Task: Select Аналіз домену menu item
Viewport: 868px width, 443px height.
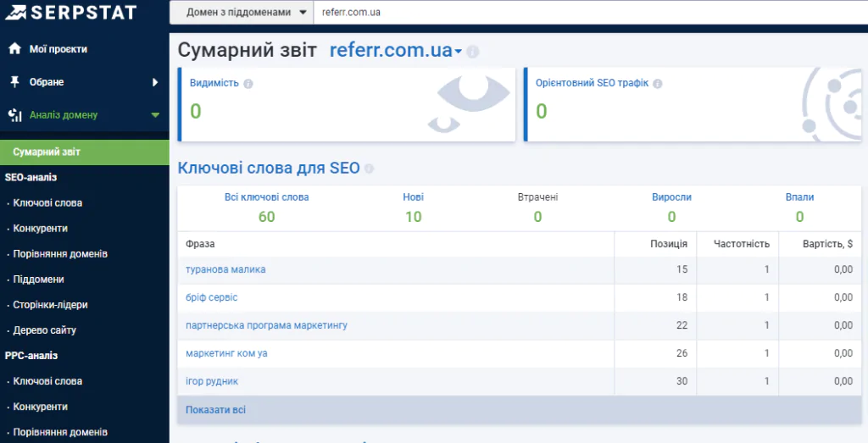Action: tap(63, 115)
